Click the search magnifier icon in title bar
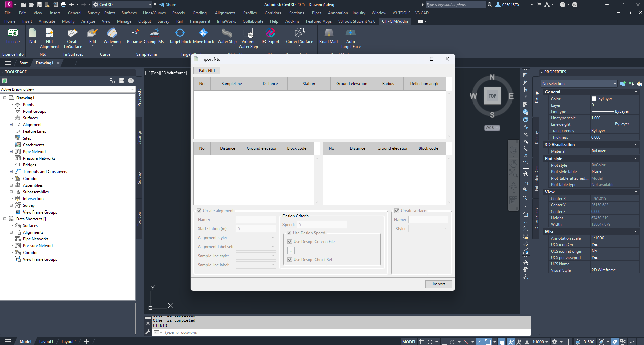This screenshot has height=345, width=644. tap(490, 5)
